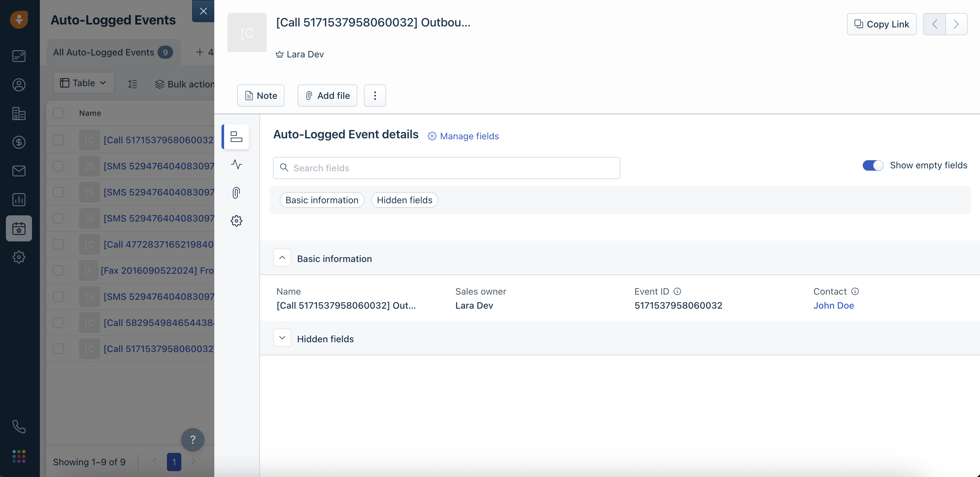
Task: Click the Search fields input box
Action: [446, 168]
